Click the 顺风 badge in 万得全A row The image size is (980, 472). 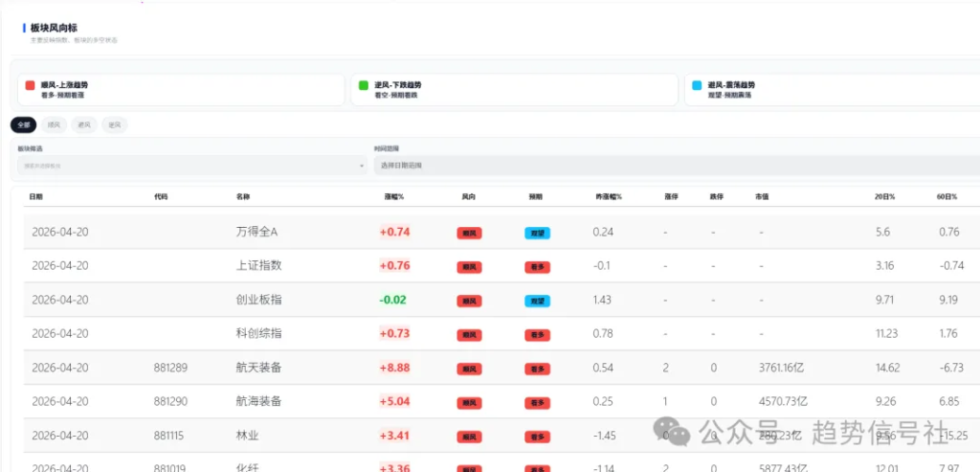(x=469, y=234)
